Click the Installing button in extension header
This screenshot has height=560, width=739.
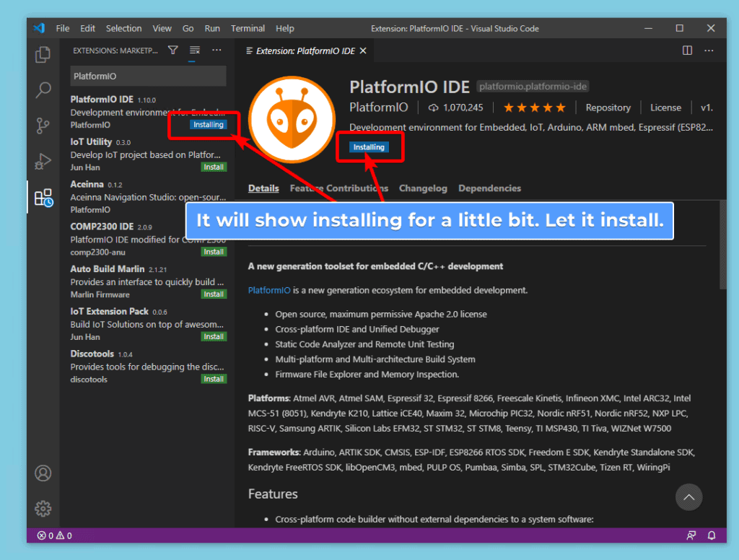tap(369, 147)
